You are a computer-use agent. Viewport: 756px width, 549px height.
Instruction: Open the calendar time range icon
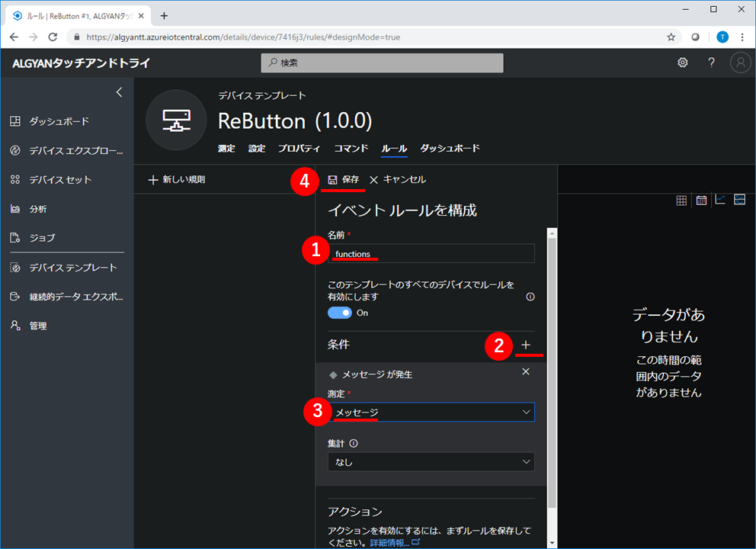point(701,201)
